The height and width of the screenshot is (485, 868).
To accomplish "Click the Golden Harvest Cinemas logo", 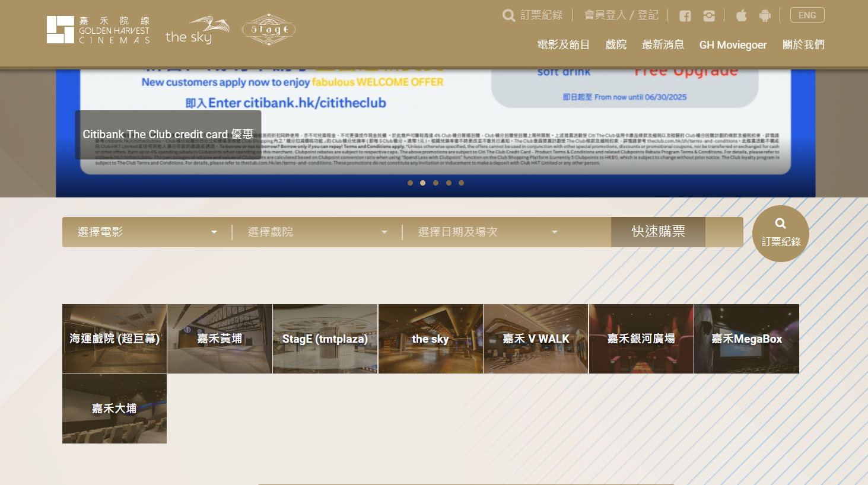I will pos(98,30).
